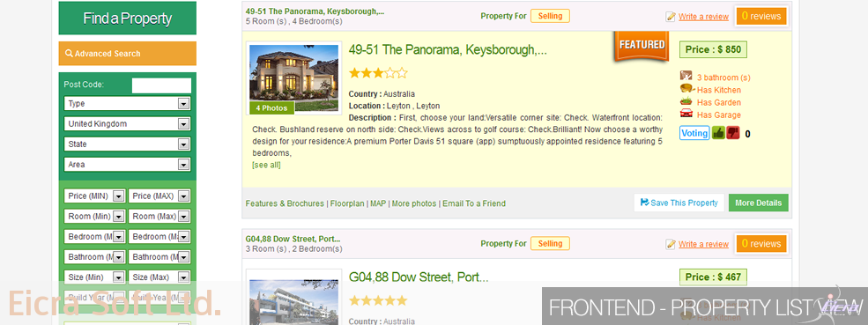Click Save This Property button

click(679, 203)
